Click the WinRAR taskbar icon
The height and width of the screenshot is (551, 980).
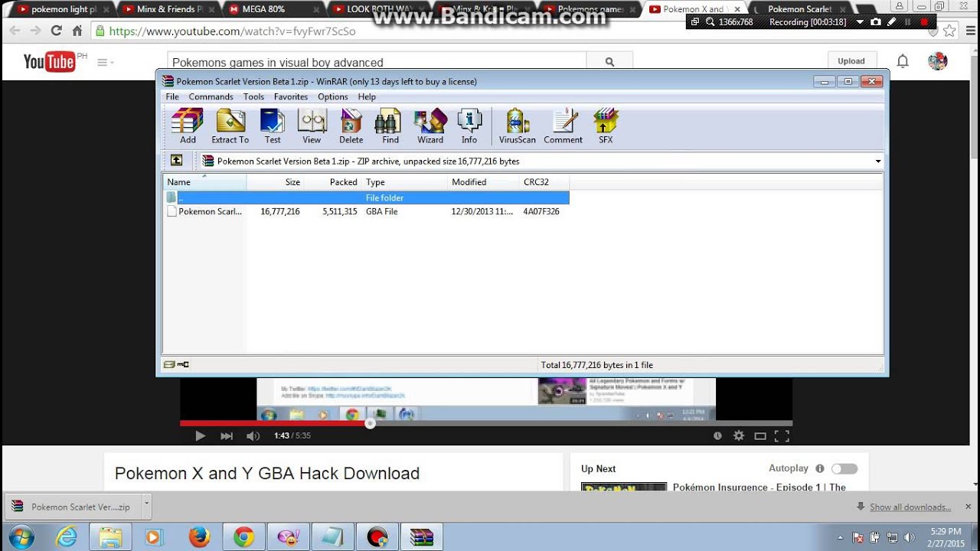421,537
